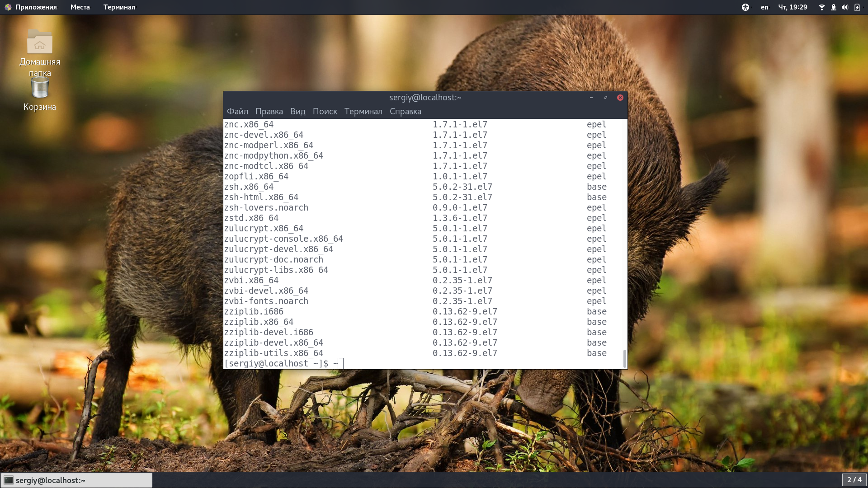The height and width of the screenshot is (488, 868).
Task: Open the accessibility icon in top panel
Action: pos(745,7)
